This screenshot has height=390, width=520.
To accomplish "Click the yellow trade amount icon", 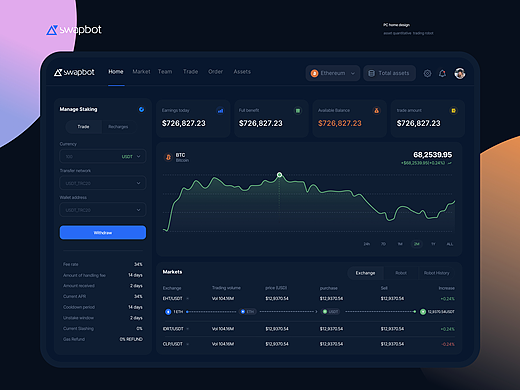I will [x=453, y=111].
